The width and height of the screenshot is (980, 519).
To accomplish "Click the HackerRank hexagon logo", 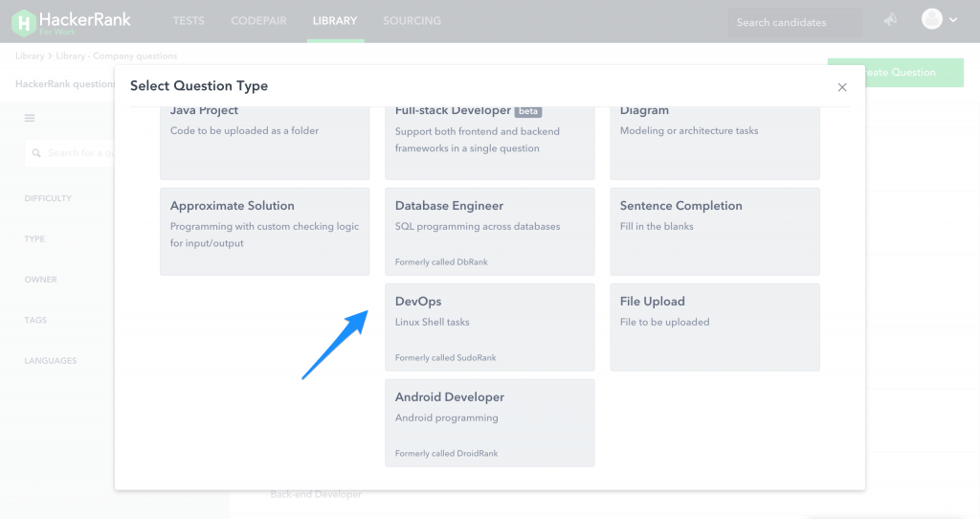I will pyautogui.click(x=24, y=23).
